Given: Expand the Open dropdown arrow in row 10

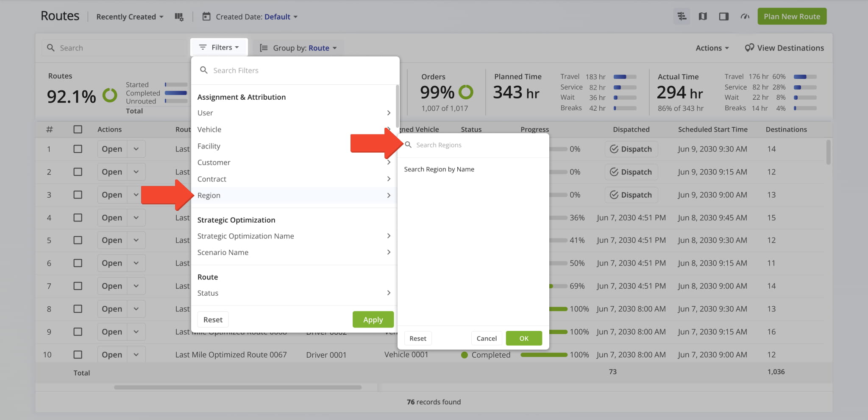Looking at the screenshot, I should pos(136,355).
